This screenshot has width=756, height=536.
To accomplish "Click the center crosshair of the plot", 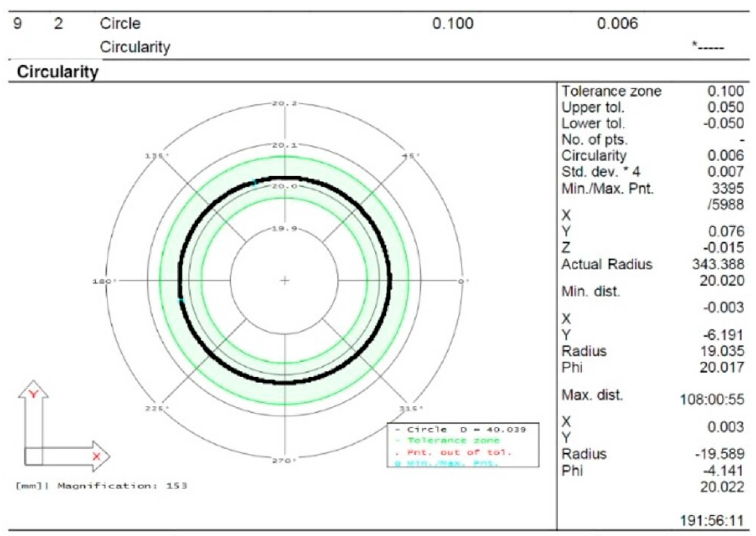I will (x=284, y=281).
